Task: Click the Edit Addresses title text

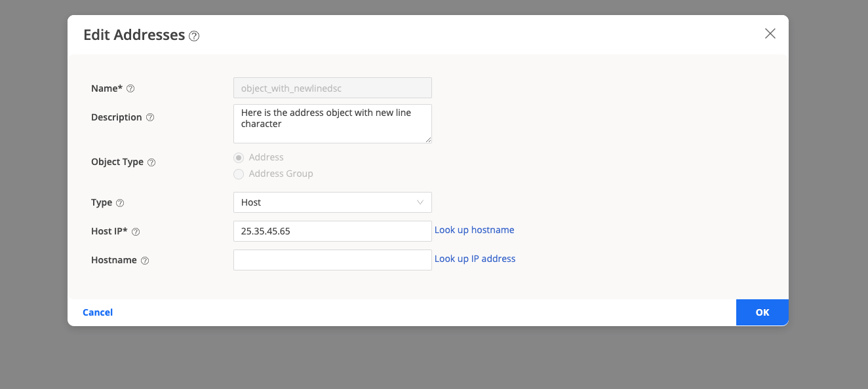Action: (x=134, y=35)
